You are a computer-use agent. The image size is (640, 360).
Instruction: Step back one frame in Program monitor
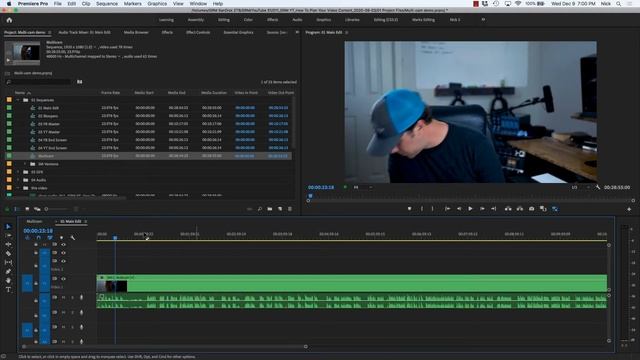pyautogui.click(x=459, y=209)
